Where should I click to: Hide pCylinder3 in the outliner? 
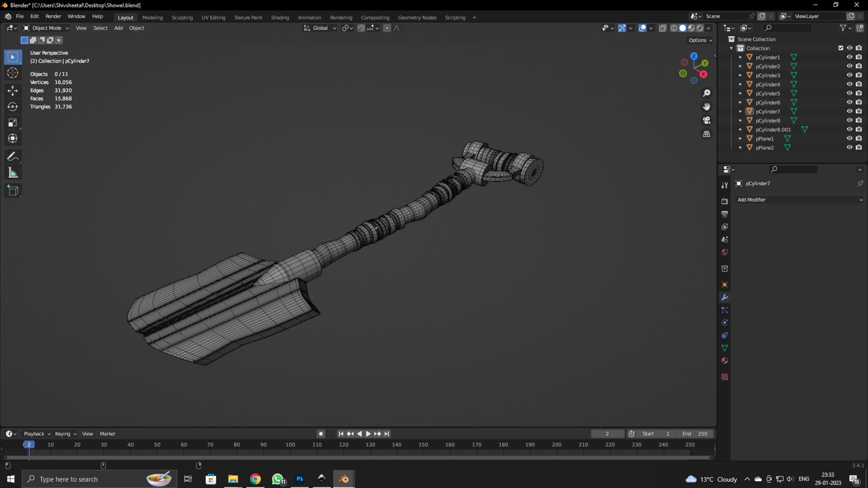850,75
